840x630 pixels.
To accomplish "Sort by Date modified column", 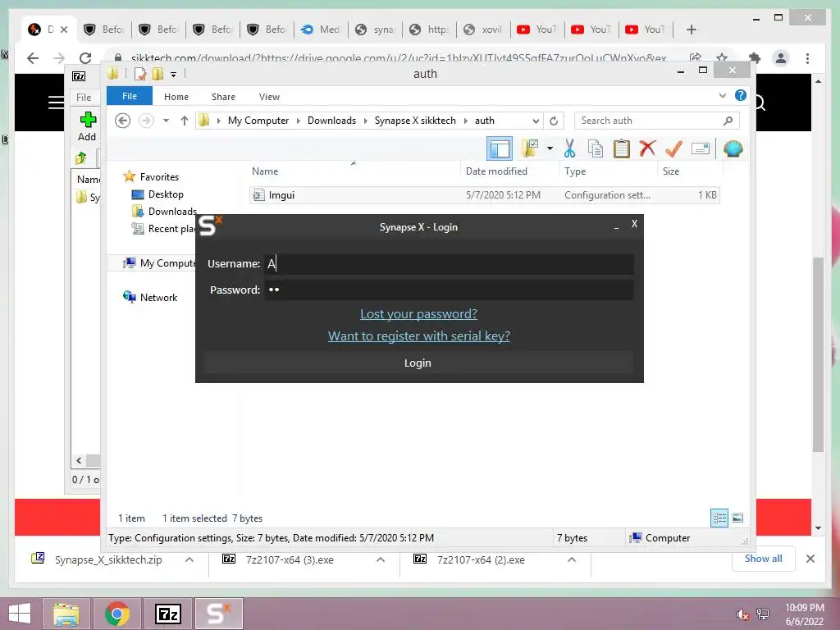I will (509, 171).
